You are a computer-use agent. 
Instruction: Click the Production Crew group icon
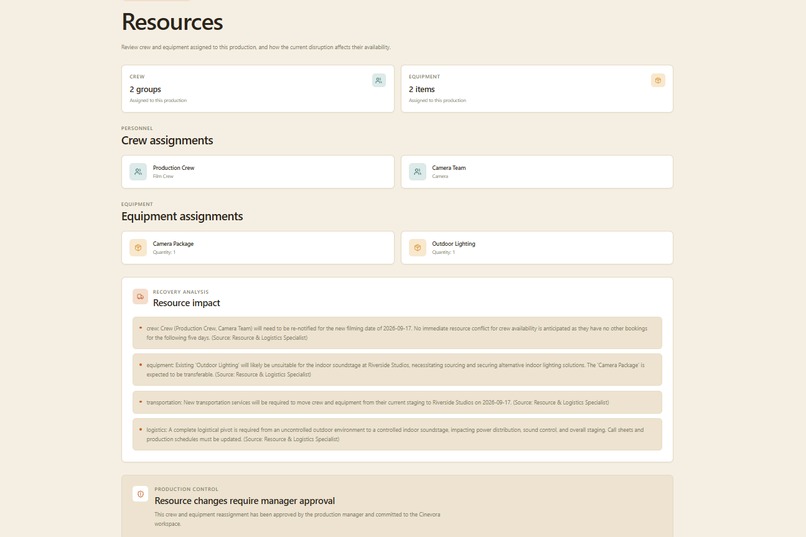point(138,172)
